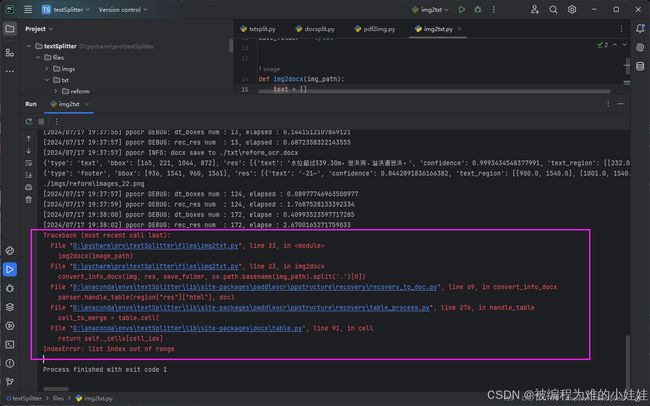Collapse the files folder node

point(38,58)
